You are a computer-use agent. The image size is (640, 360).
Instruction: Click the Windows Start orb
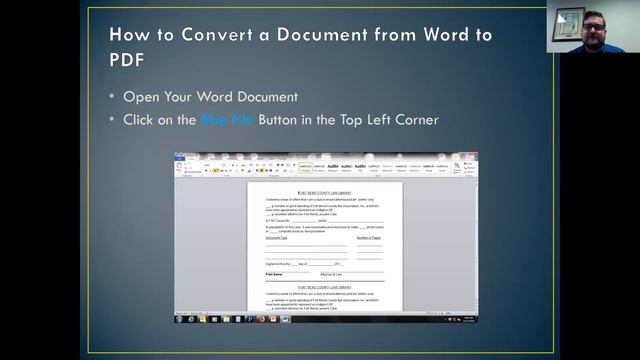pos(179,319)
